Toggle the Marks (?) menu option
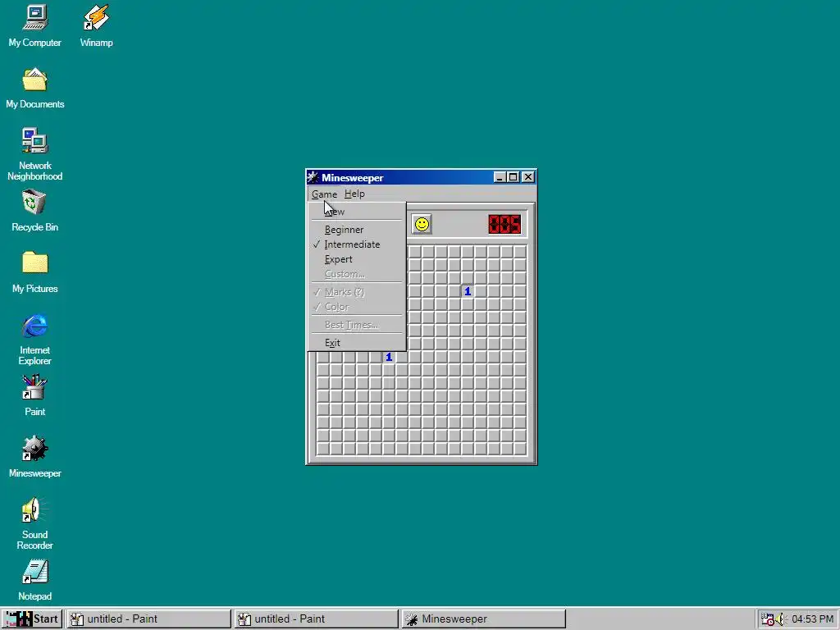 pos(358,292)
